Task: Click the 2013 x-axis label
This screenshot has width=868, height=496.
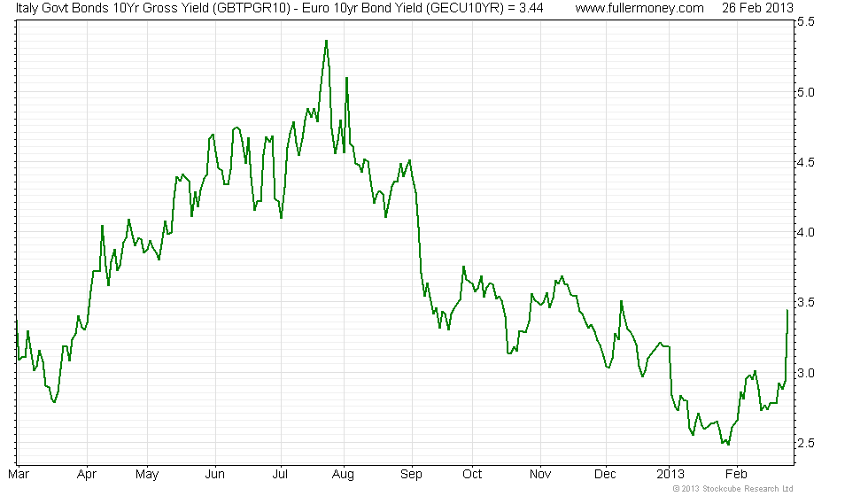Action: click(670, 475)
